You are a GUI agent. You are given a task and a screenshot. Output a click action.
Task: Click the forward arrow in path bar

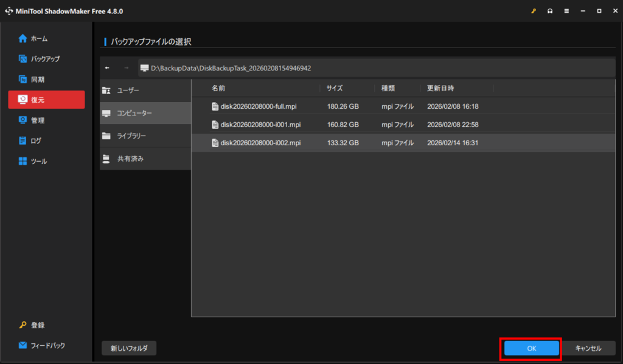[126, 68]
